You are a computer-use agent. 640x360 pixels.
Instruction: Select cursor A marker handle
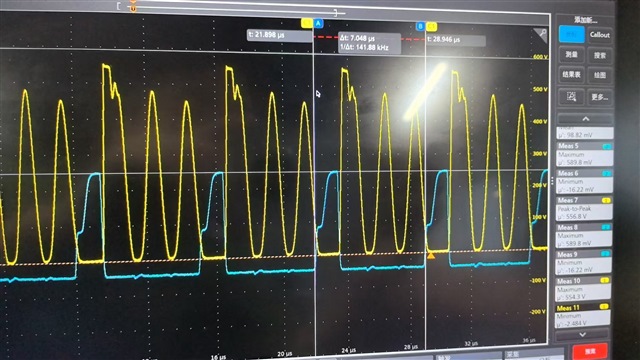pyautogui.click(x=318, y=23)
